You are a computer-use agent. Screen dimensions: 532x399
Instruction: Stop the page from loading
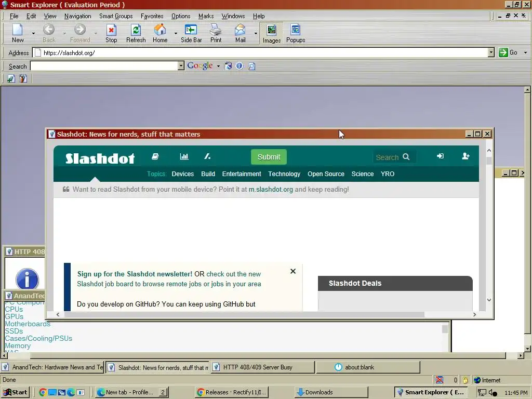tap(111, 33)
